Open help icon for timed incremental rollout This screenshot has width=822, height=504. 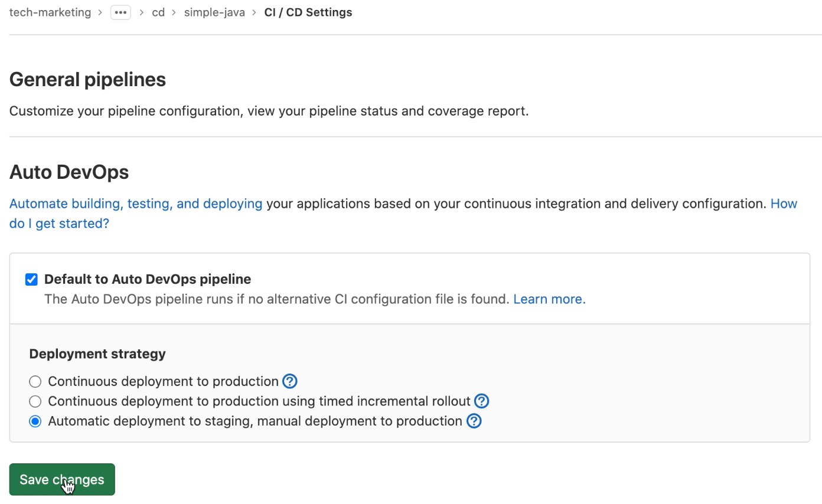[x=481, y=401]
